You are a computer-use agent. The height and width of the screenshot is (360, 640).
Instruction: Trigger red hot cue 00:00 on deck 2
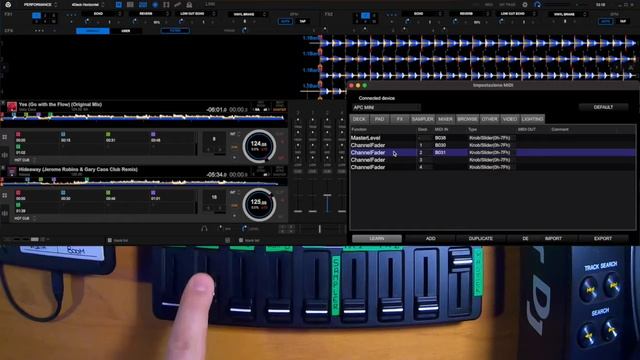18,193
